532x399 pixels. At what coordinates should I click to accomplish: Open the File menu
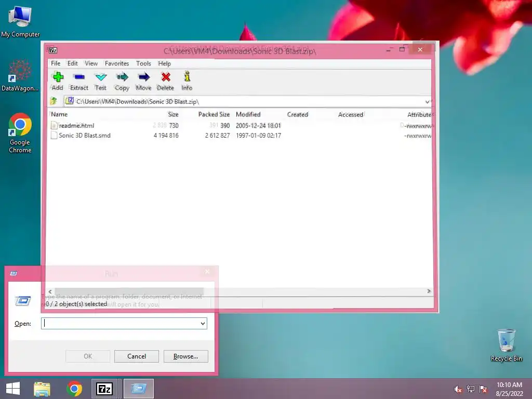(x=56, y=63)
